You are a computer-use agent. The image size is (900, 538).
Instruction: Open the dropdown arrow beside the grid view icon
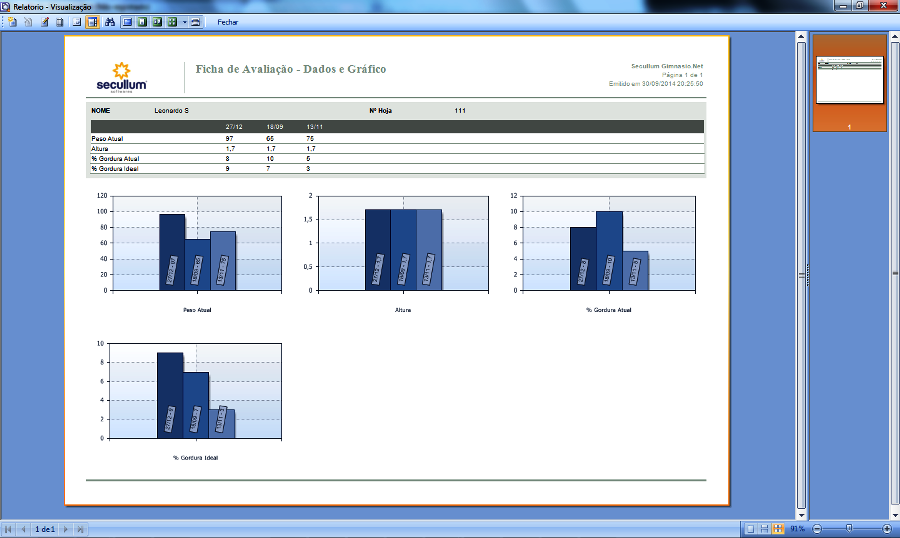183,21
